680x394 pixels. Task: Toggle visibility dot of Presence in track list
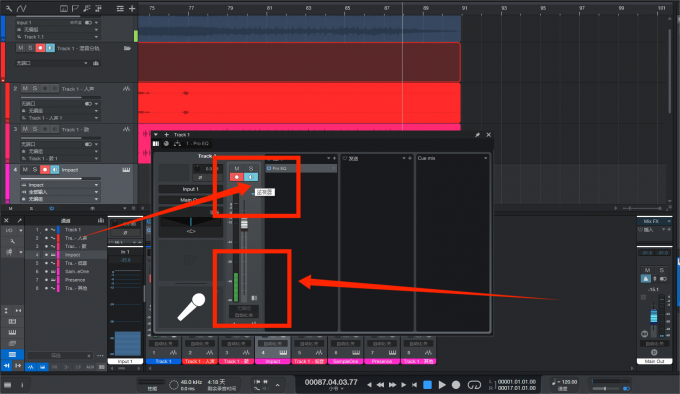pos(46,280)
